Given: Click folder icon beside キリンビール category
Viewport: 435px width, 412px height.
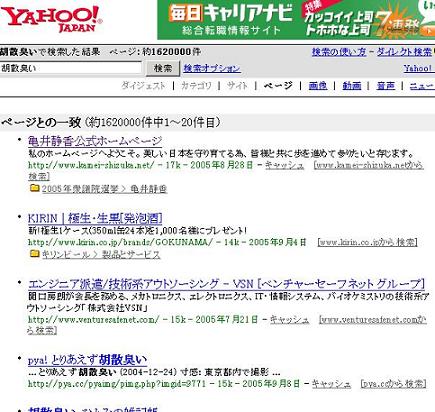Looking at the screenshot, I should [34, 254].
